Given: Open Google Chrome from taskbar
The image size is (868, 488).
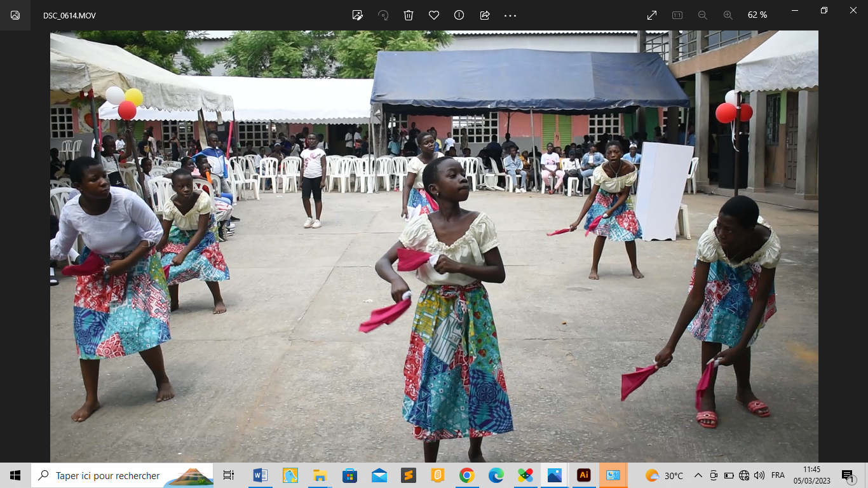Looking at the screenshot, I should pyautogui.click(x=467, y=475).
